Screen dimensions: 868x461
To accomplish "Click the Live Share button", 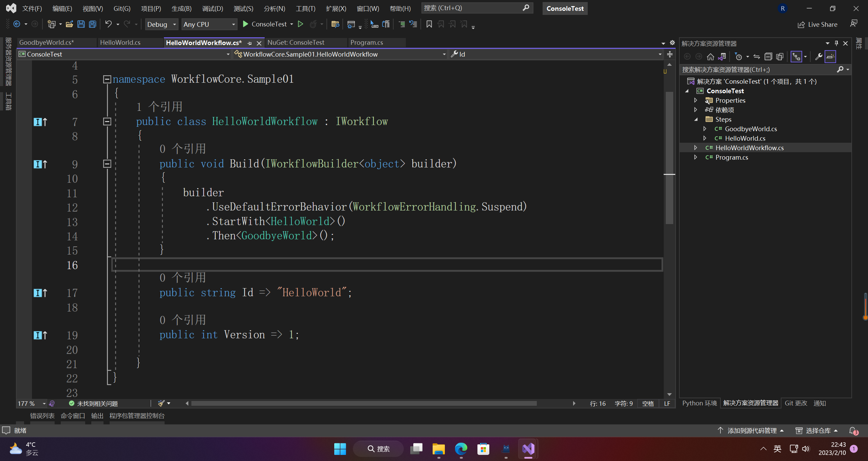I will (x=818, y=24).
